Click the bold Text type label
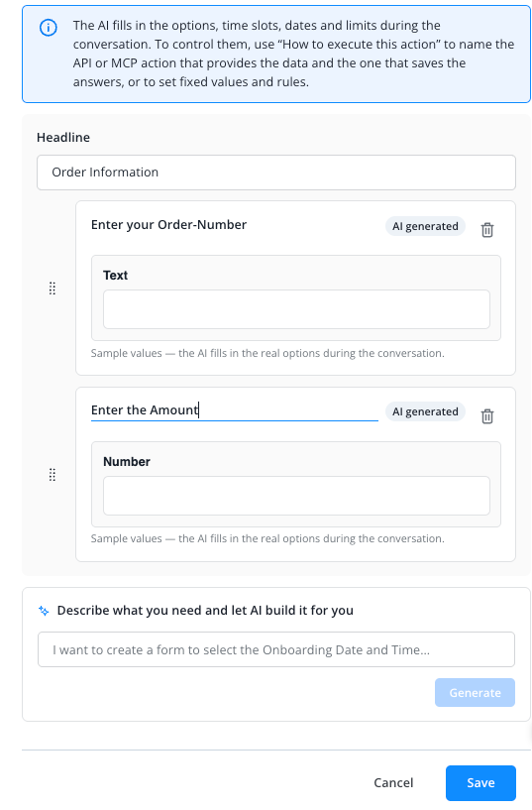 [115, 276]
